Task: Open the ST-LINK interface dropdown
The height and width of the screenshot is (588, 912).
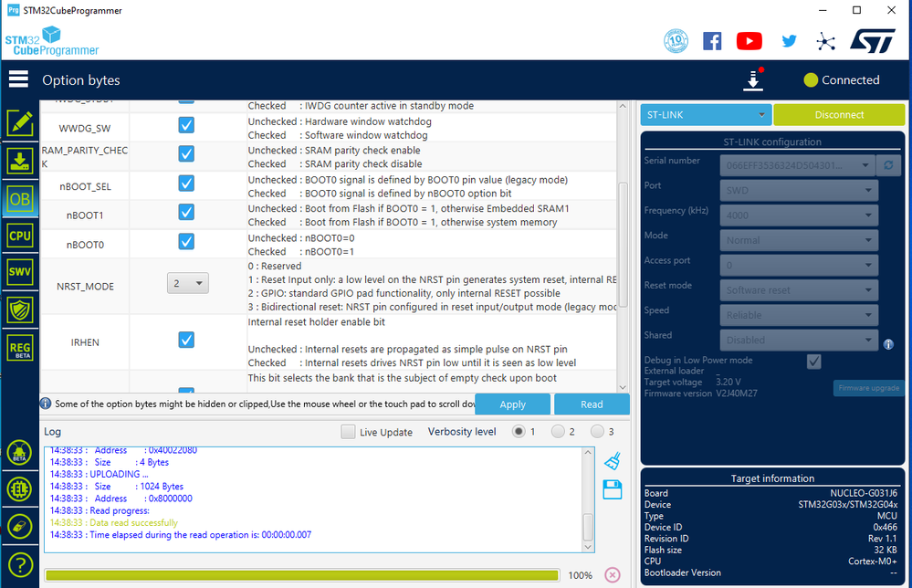Action: (706, 114)
